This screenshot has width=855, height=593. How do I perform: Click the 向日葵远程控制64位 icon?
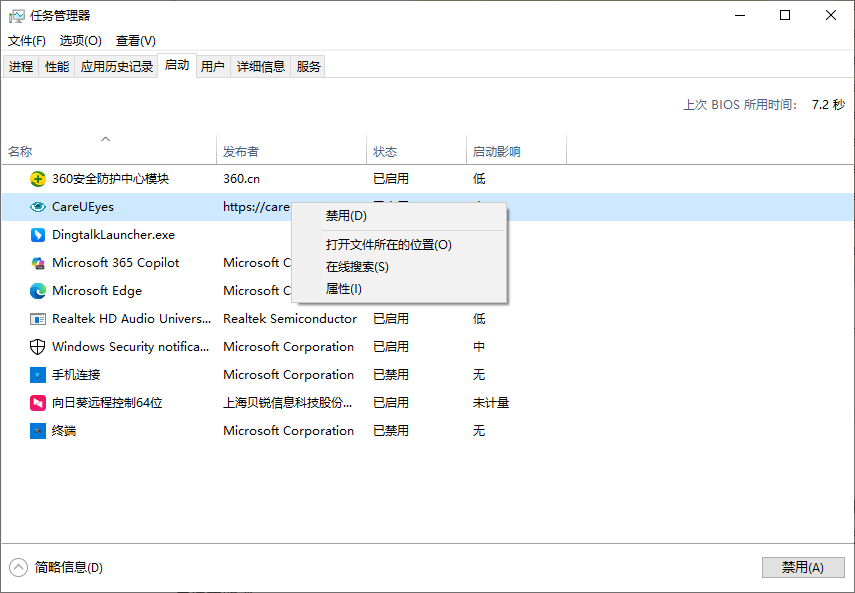click(38, 403)
